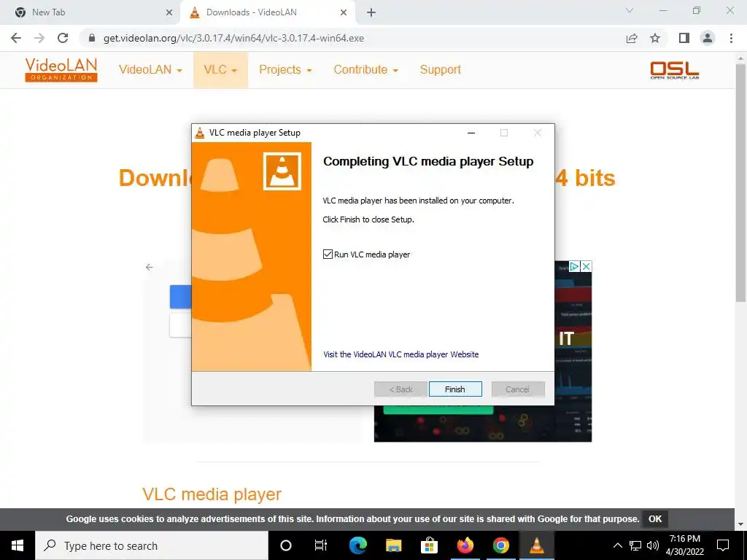Launch Firefox from the taskbar
Viewport: 747px width, 560px height.
click(x=465, y=545)
